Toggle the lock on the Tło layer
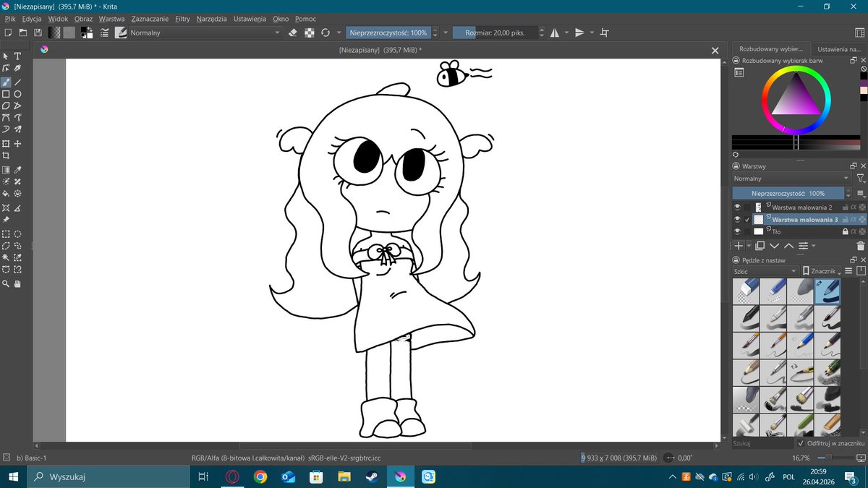The height and width of the screenshot is (488, 868). [844, 231]
